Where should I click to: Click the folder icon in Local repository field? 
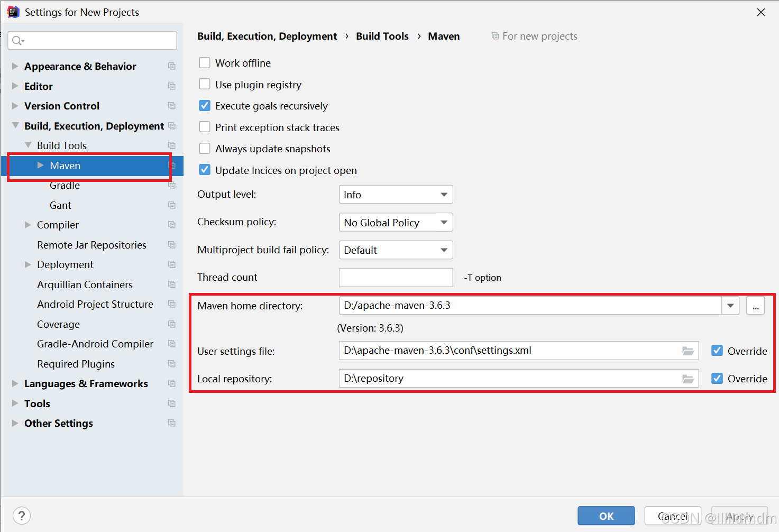click(x=688, y=379)
